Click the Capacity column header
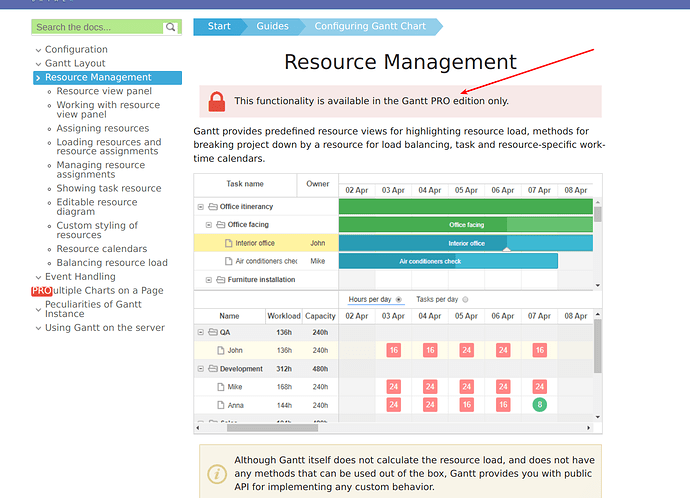Viewport: 690px width, 498px height. coord(320,316)
